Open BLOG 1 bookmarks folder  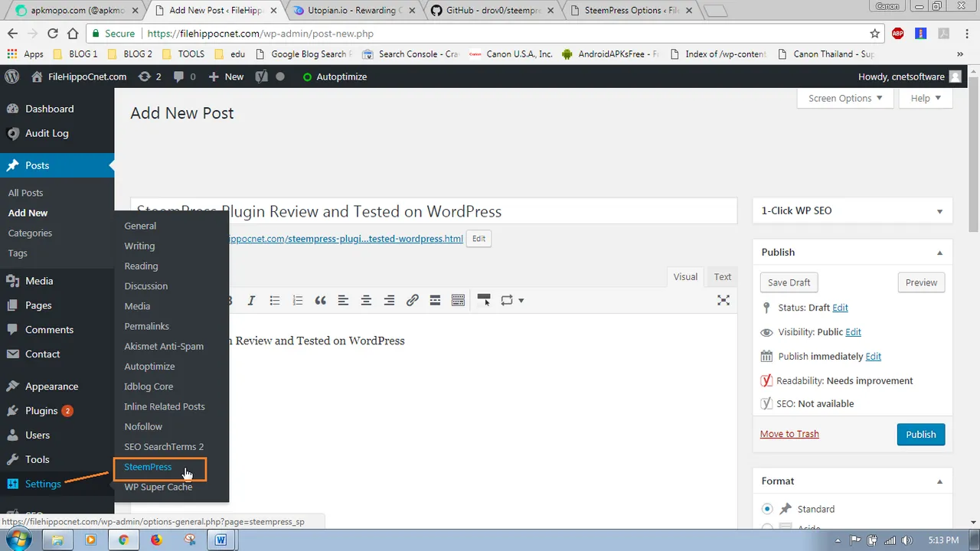[x=76, y=54]
